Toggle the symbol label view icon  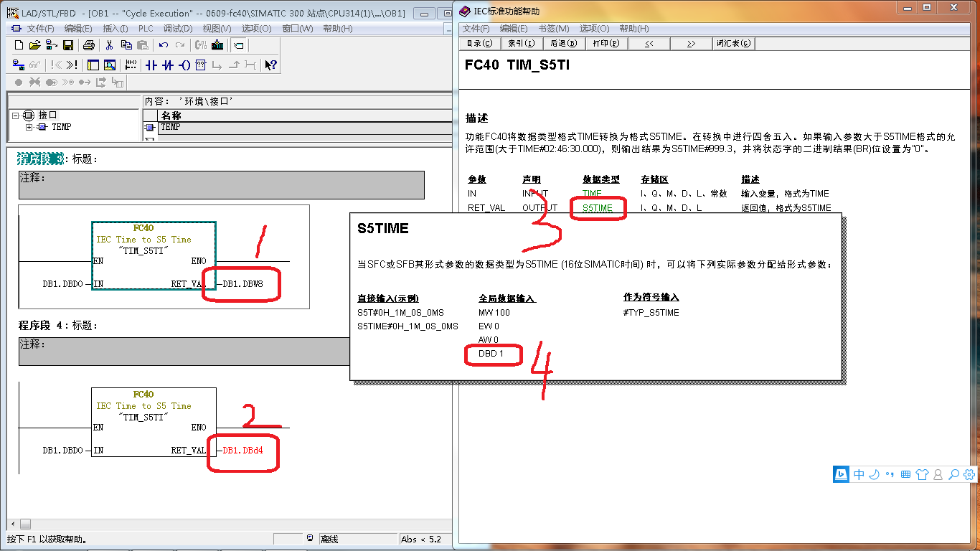239,45
